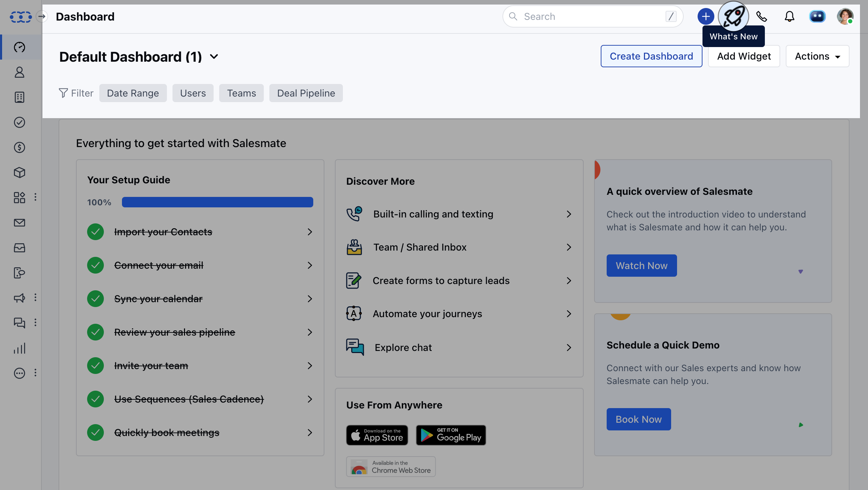Toggle the Connect your email checkmark
The width and height of the screenshot is (868, 490).
pyautogui.click(x=95, y=265)
